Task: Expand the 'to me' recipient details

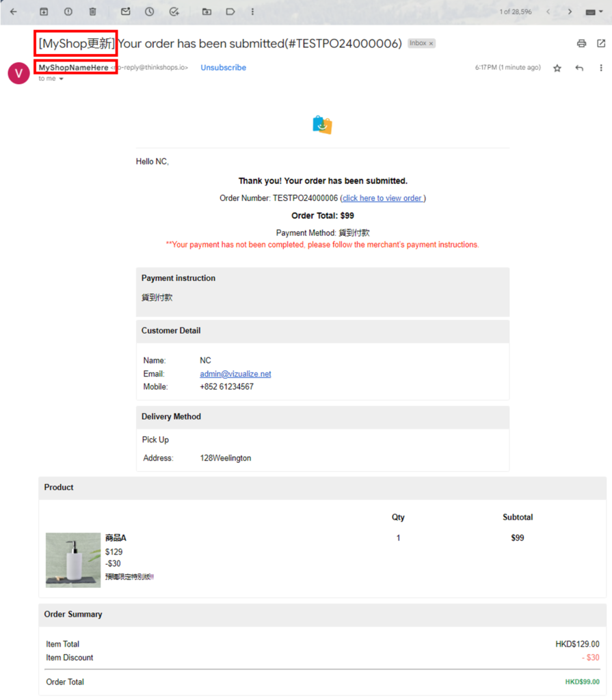Action: (61, 79)
